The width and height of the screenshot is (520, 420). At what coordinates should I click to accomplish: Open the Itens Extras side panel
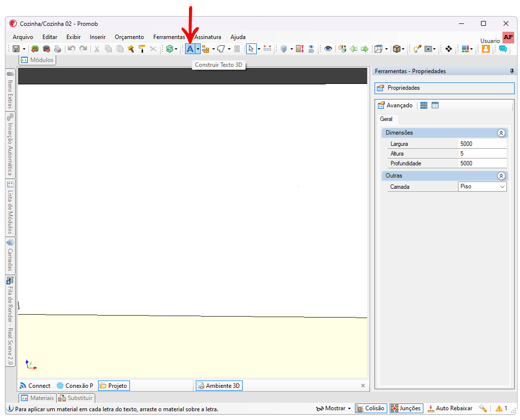pyautogui.click(x=10, y=90)
